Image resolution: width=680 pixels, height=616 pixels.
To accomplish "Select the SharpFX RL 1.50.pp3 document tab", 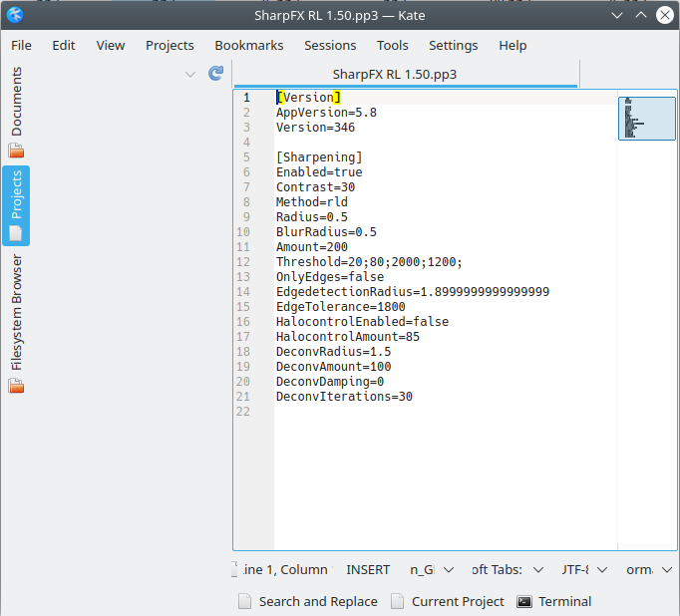I will click(x=406, y=74).
